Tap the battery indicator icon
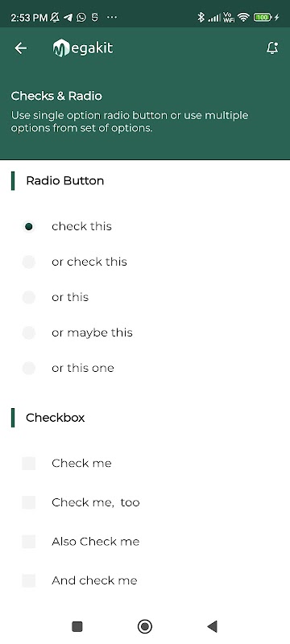This screenshot has width=290, height=644. click(263, 17)
